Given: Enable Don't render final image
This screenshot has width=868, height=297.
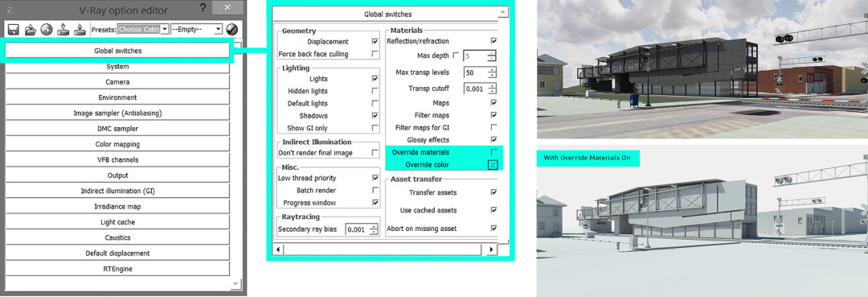Looking at the screenshot, I should (x=375, y=152).
